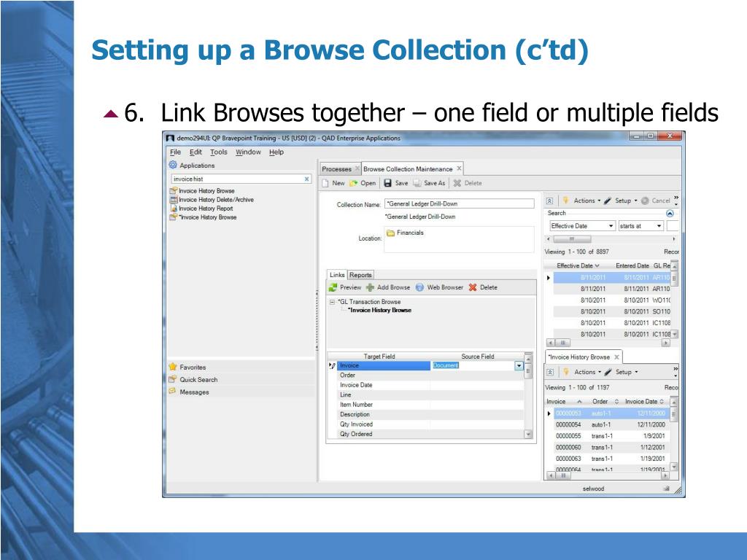Select the Links tab
747x560 pixels.
pyautogui.click(x=337, y=275)
